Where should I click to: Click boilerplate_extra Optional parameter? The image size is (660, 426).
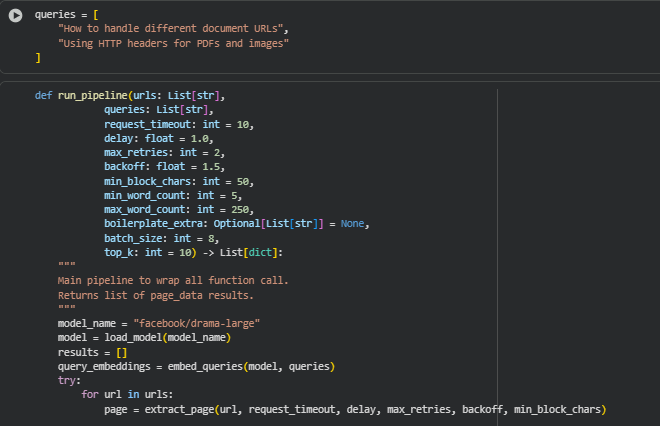236,224
